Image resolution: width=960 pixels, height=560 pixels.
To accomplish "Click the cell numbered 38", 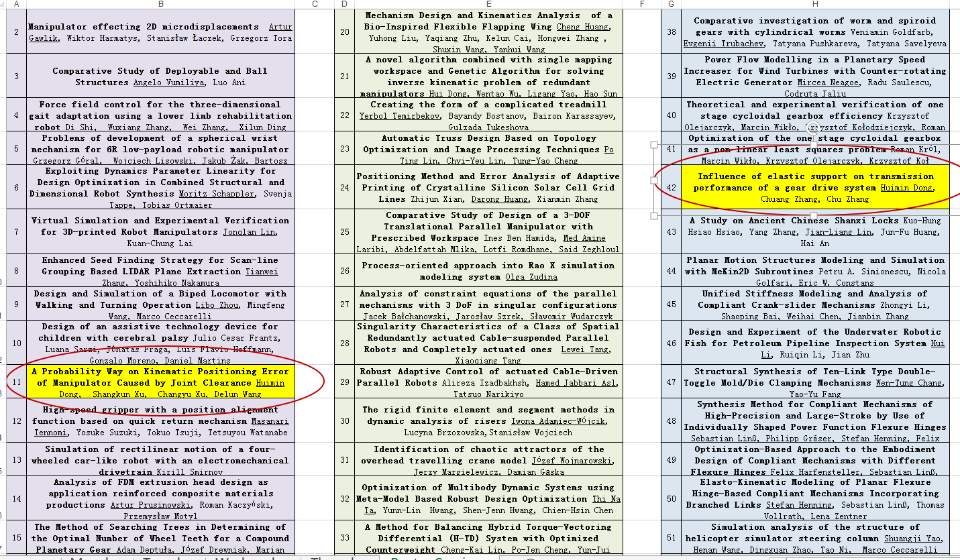I will pyautogui.click(x=671, y=32).
